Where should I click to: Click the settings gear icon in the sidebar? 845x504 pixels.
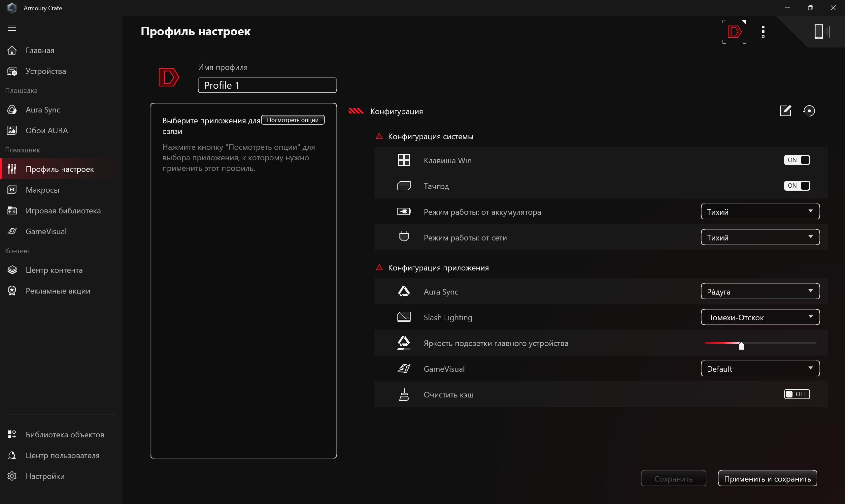pyautogui.click(x=12, y=476)
